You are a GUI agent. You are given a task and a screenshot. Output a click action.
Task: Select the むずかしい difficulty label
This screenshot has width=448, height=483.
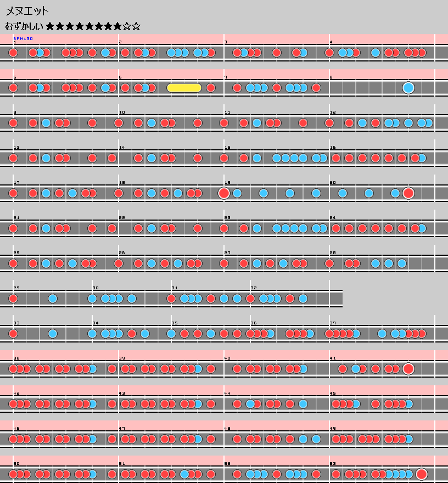coord(24,26)
